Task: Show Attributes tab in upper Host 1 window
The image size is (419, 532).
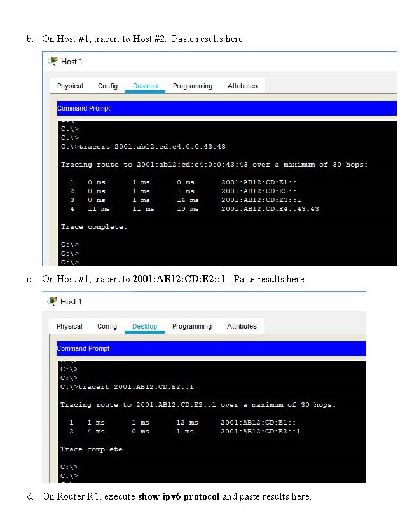Action: pos(242,86)
